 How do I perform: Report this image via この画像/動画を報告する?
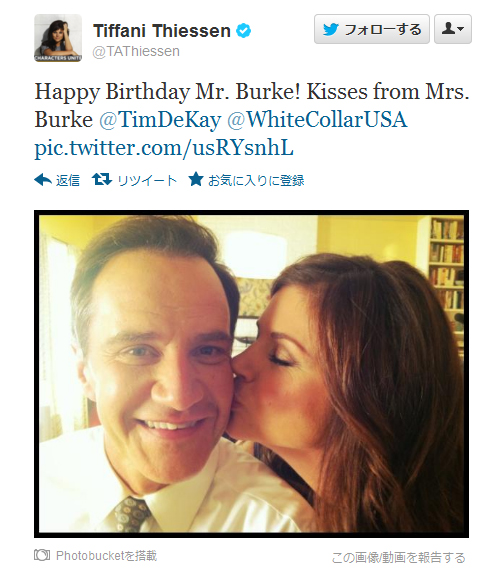[399, 558]
